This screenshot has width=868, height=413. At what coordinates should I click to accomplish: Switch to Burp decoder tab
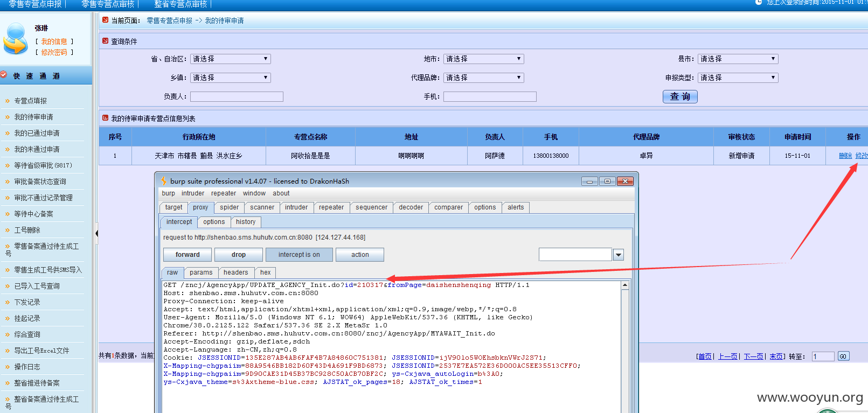(411, 207)
